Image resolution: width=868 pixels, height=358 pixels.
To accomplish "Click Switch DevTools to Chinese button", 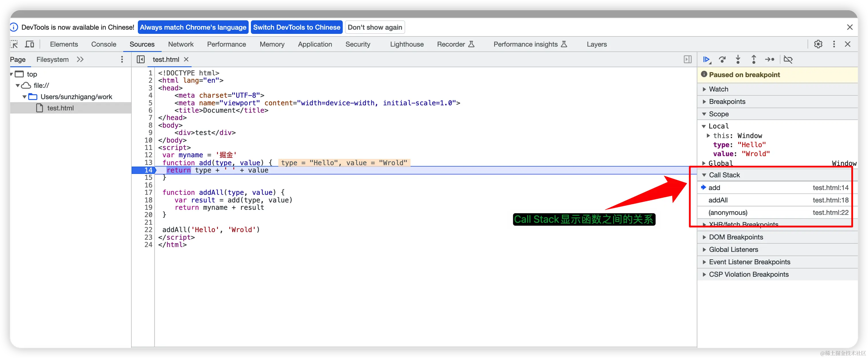I will pyautogui.click(x=297, y=27).
